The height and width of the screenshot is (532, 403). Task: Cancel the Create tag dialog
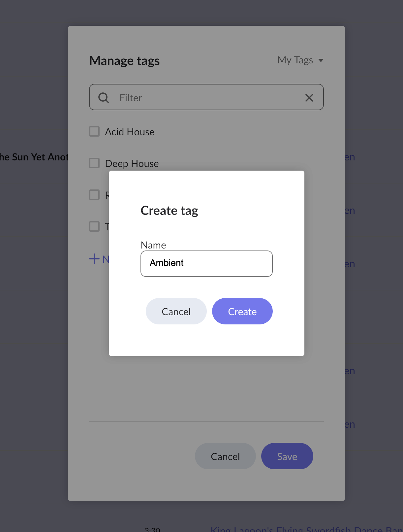click(x=176, y=311)
